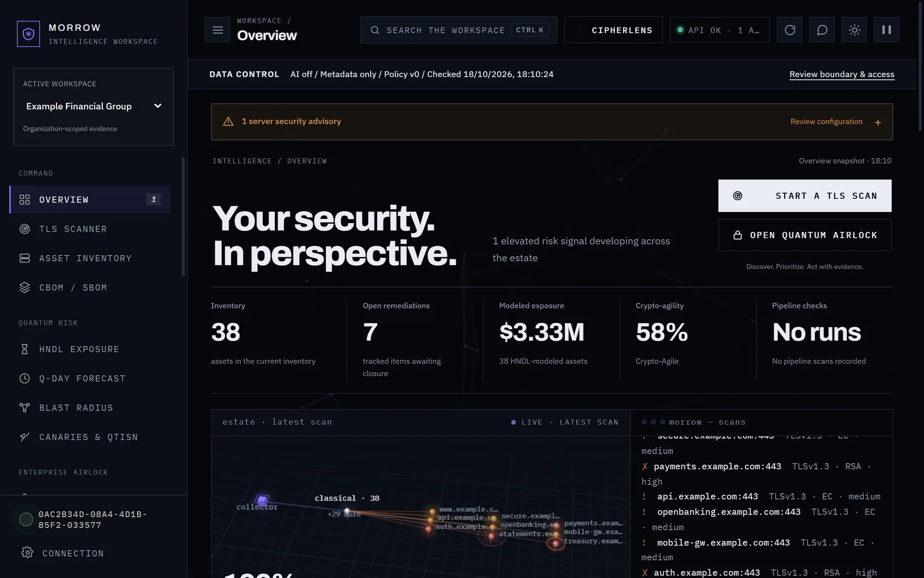Screen dimensions: 924x578
Task: Go to Overview in sidebar
Action: pos(90,199)
